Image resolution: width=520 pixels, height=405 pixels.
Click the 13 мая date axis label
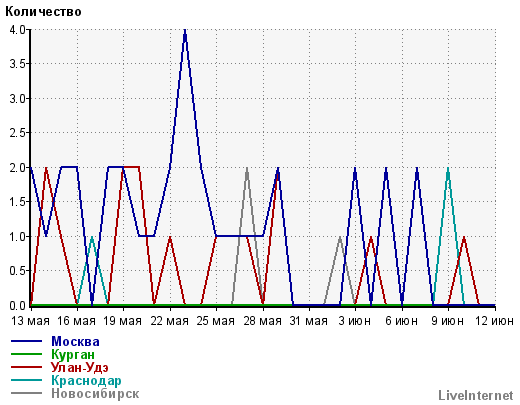point(30,321)
